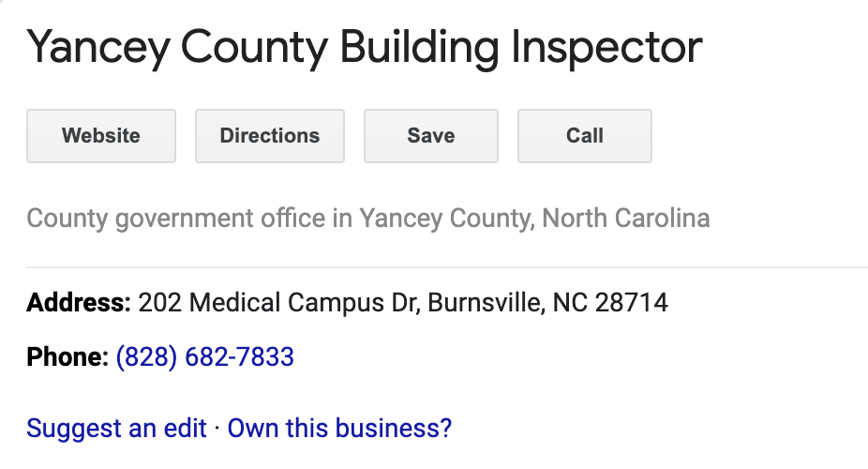
Task: Click the County government office description
Action: [x=368, y=219]
